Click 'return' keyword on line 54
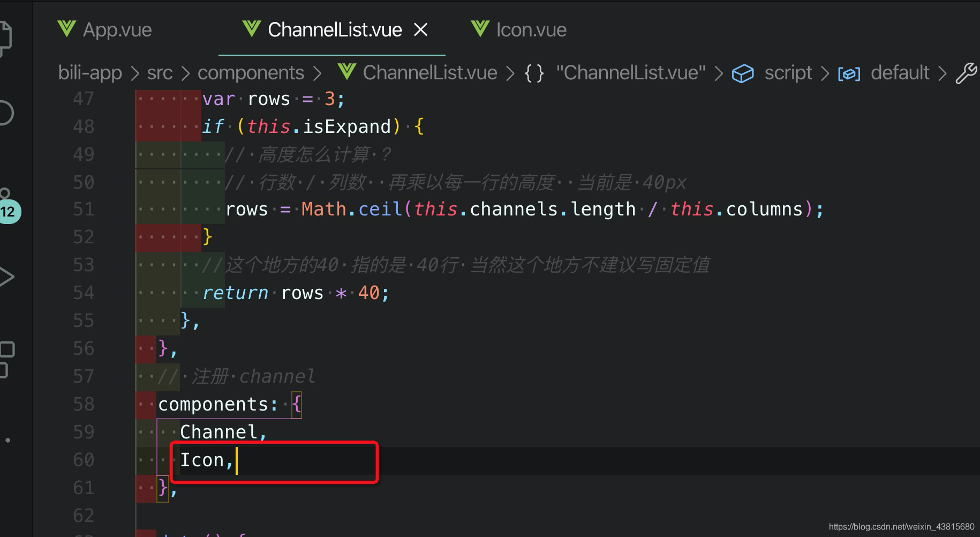 click(x=235, y=293)
